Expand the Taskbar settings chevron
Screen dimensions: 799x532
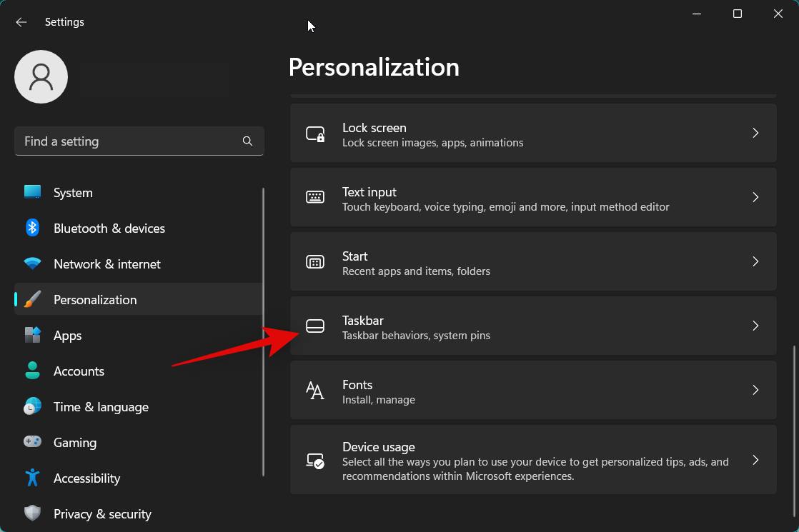point(755,326)
